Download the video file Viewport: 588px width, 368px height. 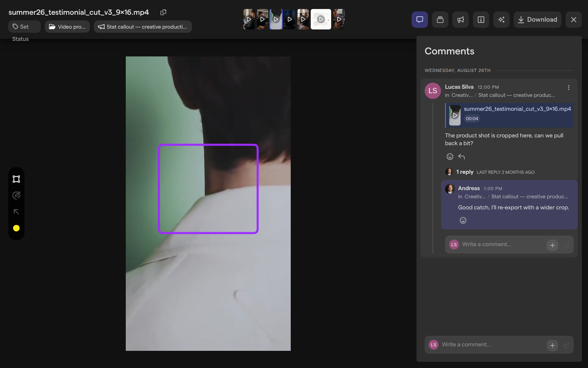pyautogui.click(x=537, y=20)
